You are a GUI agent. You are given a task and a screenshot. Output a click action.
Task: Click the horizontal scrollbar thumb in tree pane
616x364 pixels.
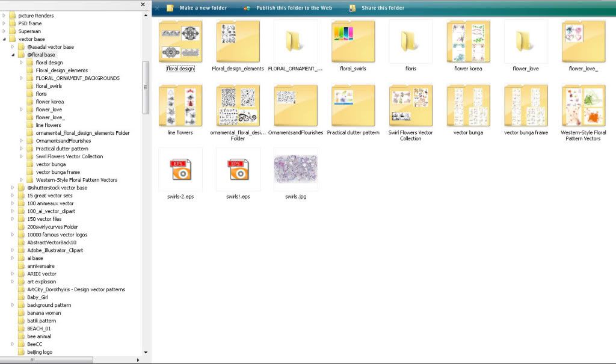(46, 360)
